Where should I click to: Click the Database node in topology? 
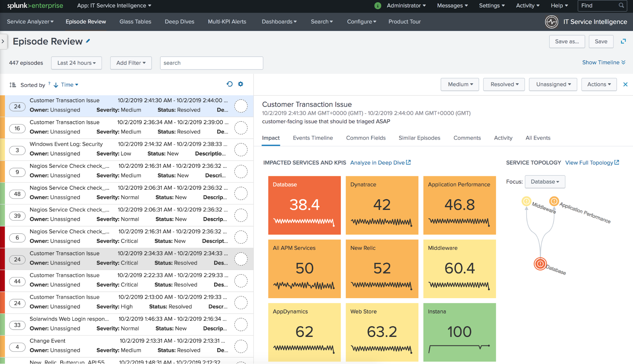pyautogui.click(x=540, y=264)
